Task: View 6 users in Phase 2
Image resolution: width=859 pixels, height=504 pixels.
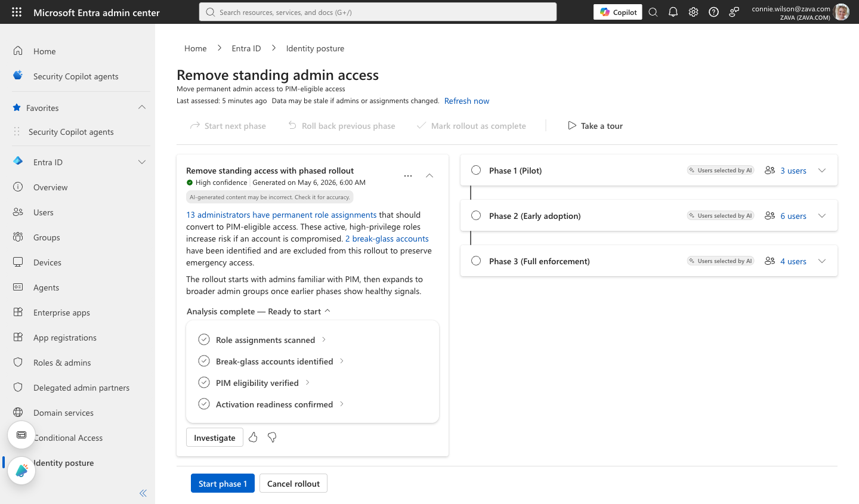Action: (x=793, y=216)
